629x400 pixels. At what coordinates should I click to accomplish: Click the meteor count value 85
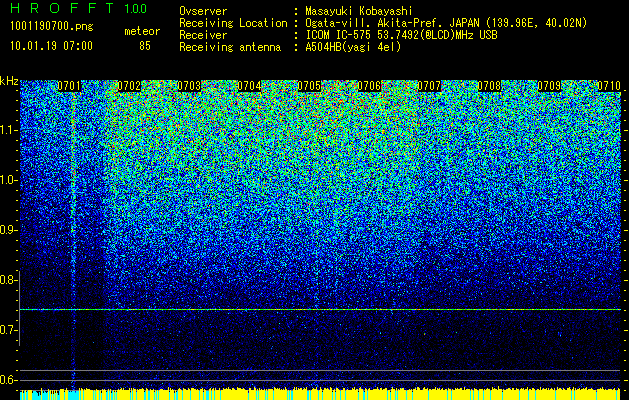coord(145,46)
